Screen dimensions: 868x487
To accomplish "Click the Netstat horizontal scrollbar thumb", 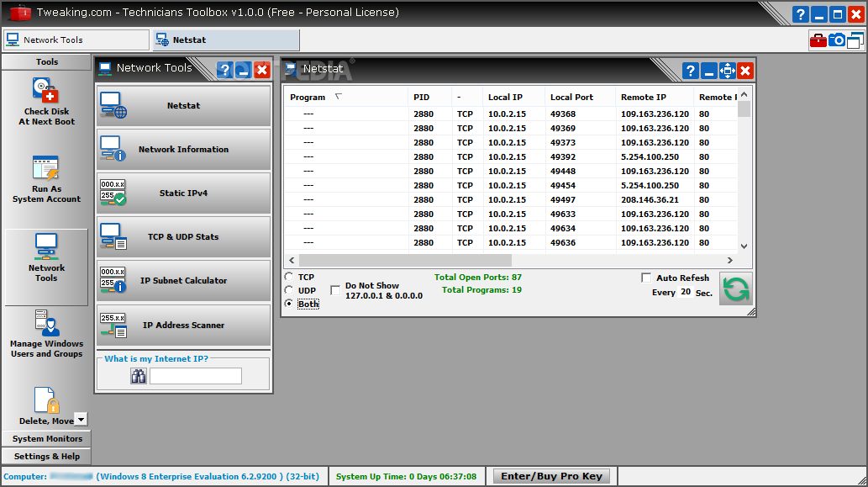I will click(x=405, y=260).
